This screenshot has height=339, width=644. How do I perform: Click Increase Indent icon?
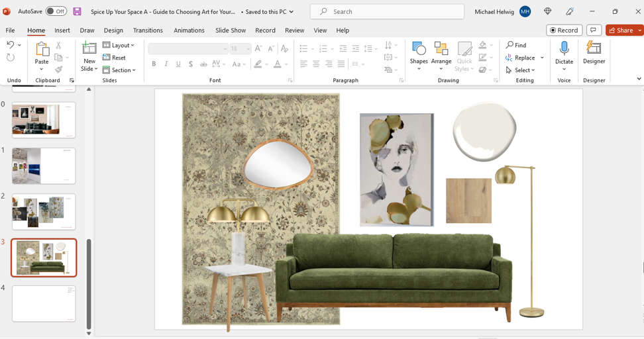[x=356, y=49]
